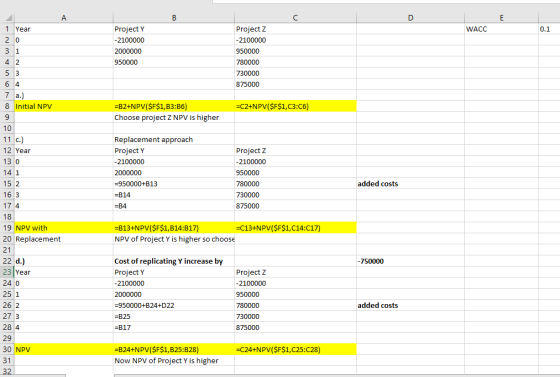Image resolution: width=560 pixels, height=377 pixels.
Task: Click 'Now NPV of Project Y is higher' cell
Action: 174,361
